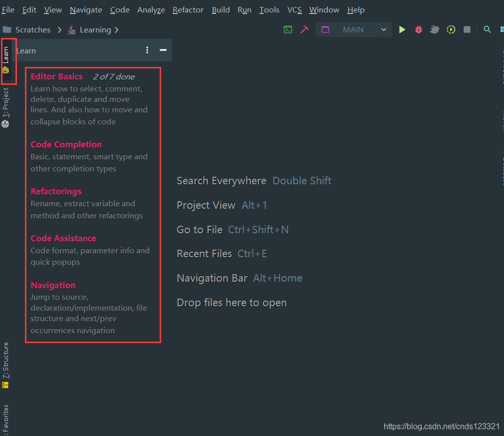Open the Favorites tool window tab

(6, 420)
